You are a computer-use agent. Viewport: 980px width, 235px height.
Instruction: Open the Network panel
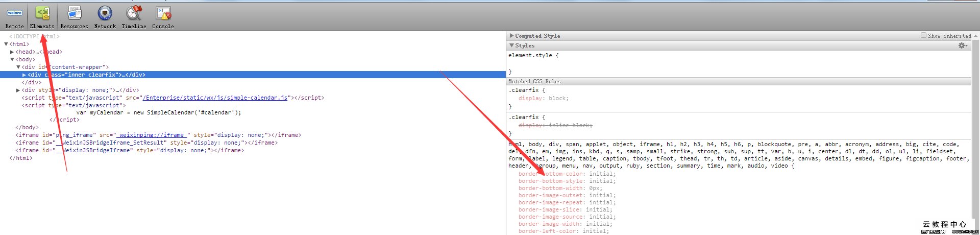(105, 17)
